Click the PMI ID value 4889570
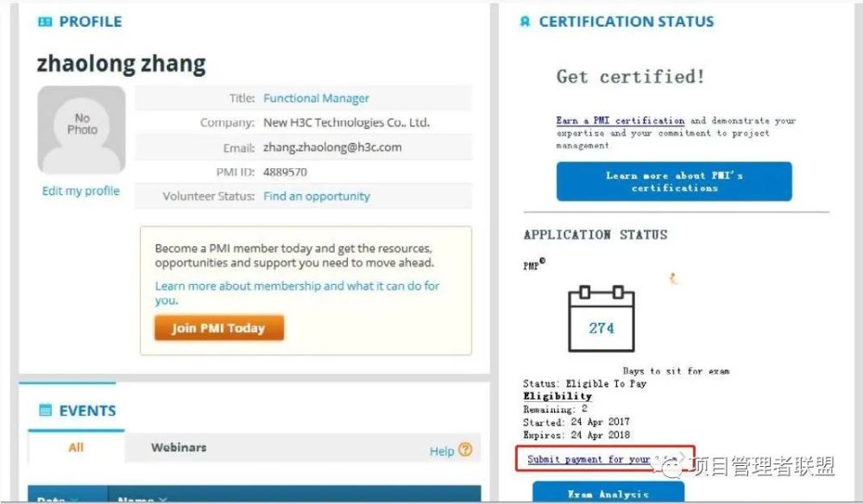 [285, 173]
